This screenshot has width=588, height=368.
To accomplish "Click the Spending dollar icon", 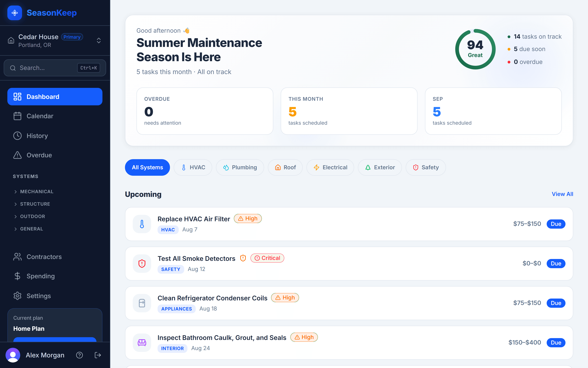I will (x=17, y=276).
